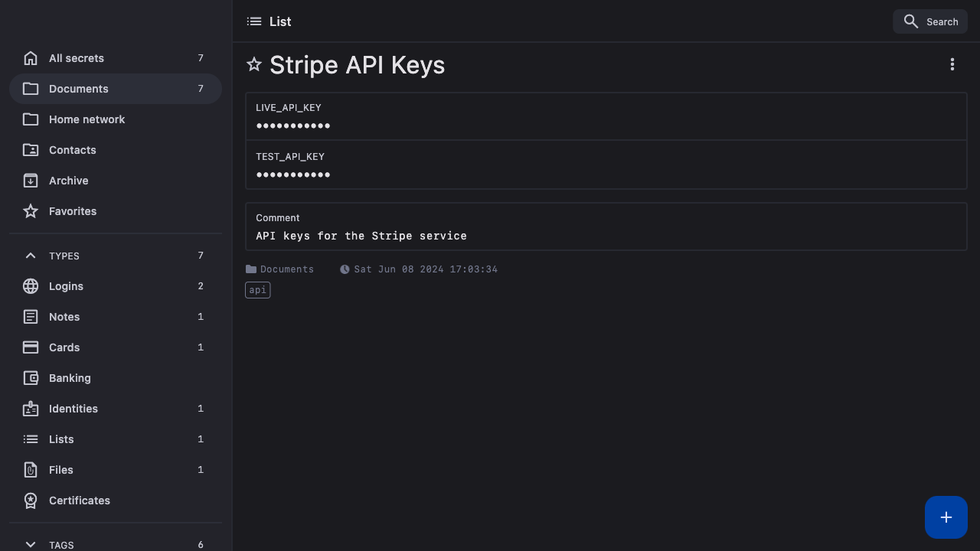Select Home network folder
The image size is (980, 551).
pos(87,119)
